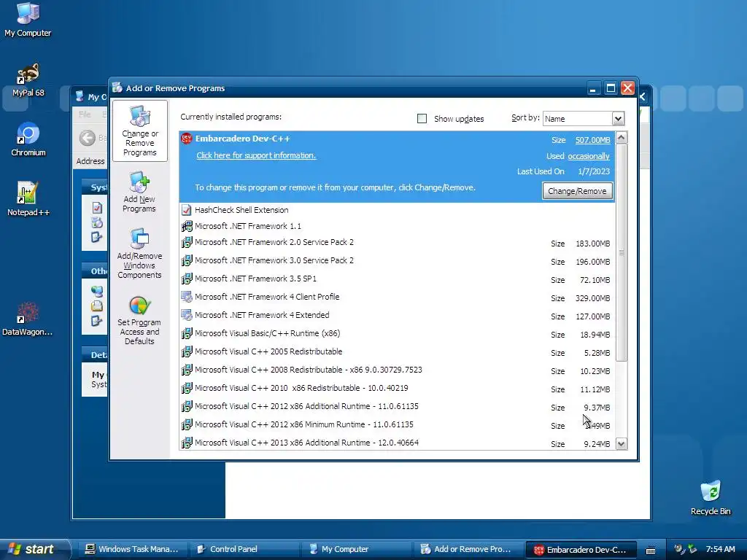Click Visual C++ 2010 x86 Redistributable icon

click(186, 388)
